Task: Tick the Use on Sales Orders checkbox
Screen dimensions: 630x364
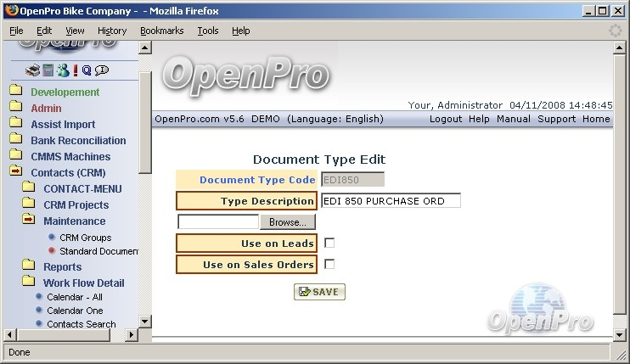Action: point(329,265)
